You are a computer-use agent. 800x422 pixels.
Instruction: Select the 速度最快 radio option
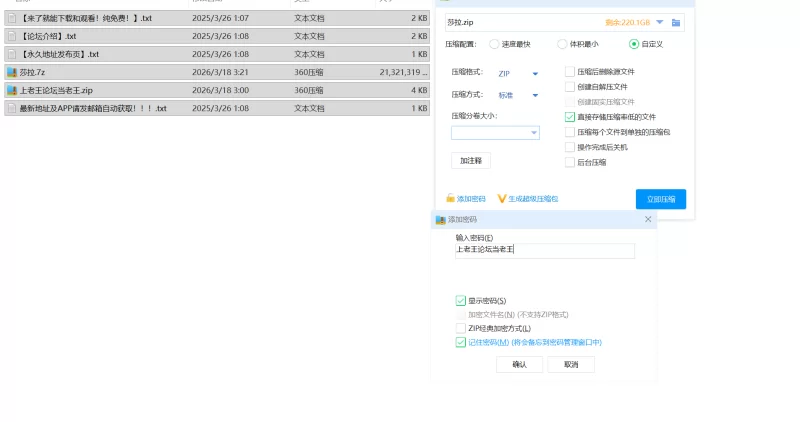[495, 44]
